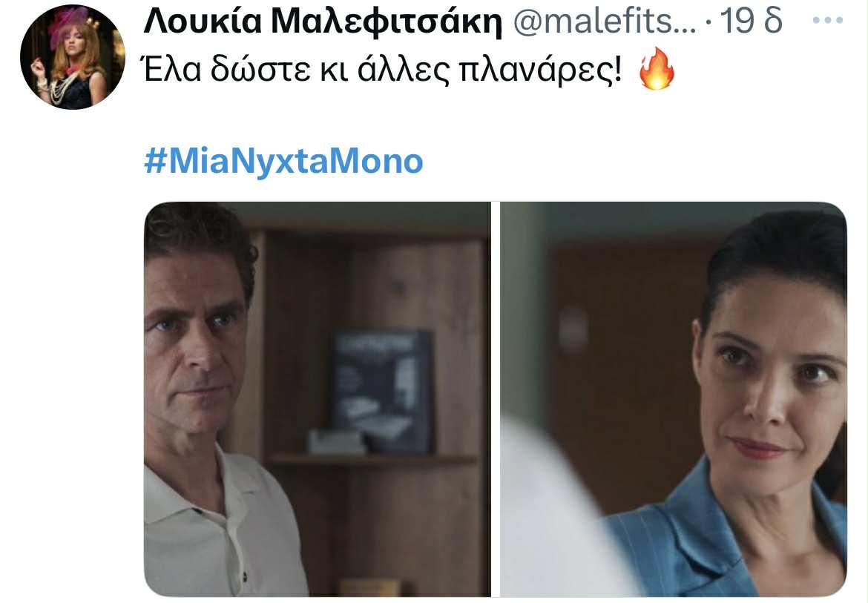
Task: Open the profile avatar of the poster
Action: (73, 56)
